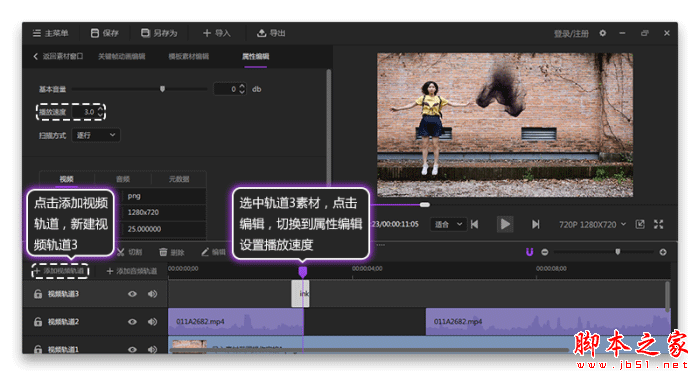Mute the speaker on 视频轨道2
700x376 pixels.
153,322
